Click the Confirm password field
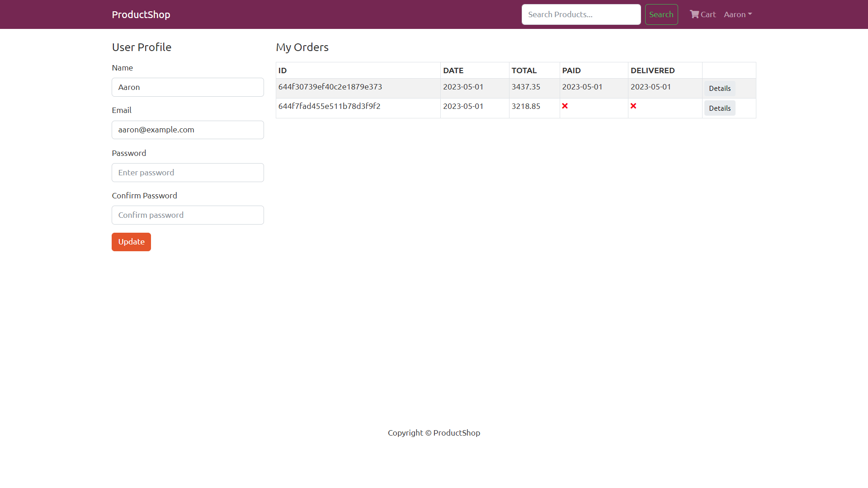 (x=188, y=215)
